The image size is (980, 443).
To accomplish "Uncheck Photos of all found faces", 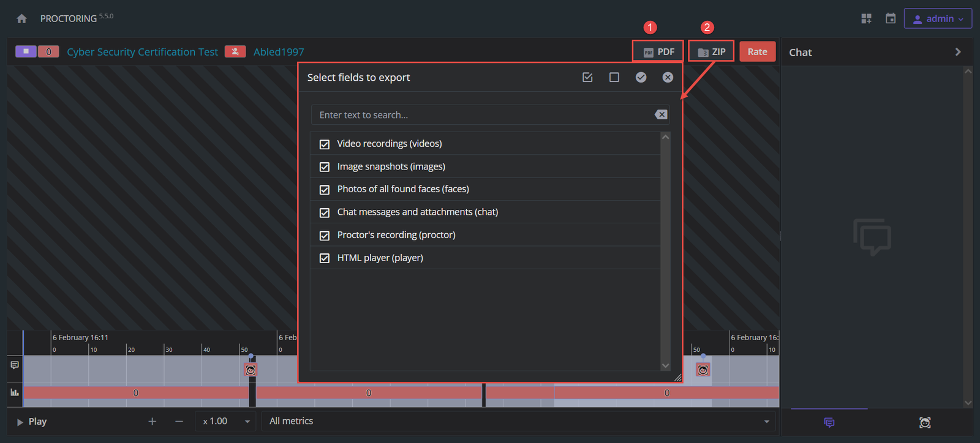I will coord(325,190).
